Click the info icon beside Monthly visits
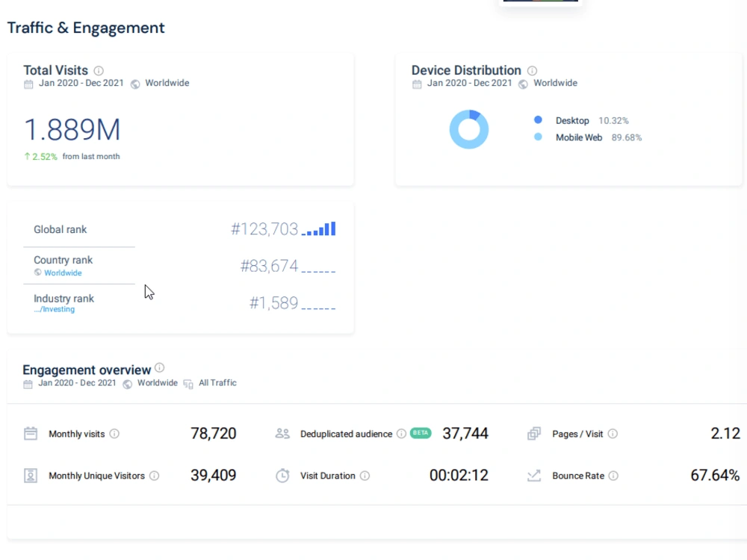This screenshot has height=560, width=747. [x=114, y=434]
